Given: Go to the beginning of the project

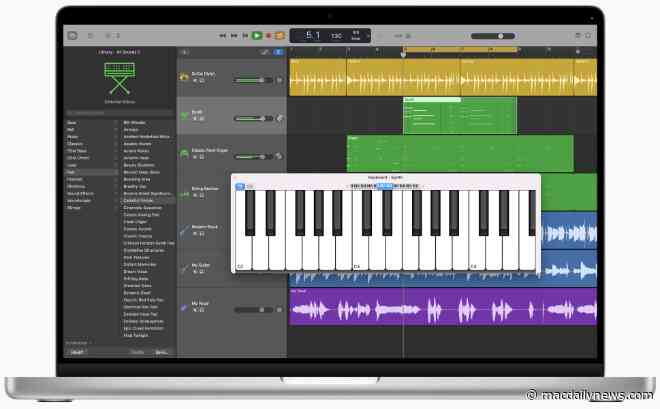Looking at the screenshot, I should point(245,36).
